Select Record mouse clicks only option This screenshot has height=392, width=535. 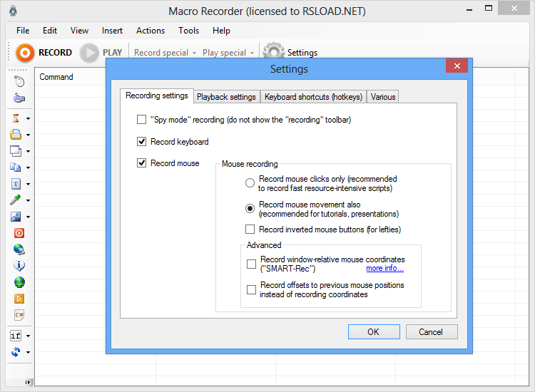(250, 183)
